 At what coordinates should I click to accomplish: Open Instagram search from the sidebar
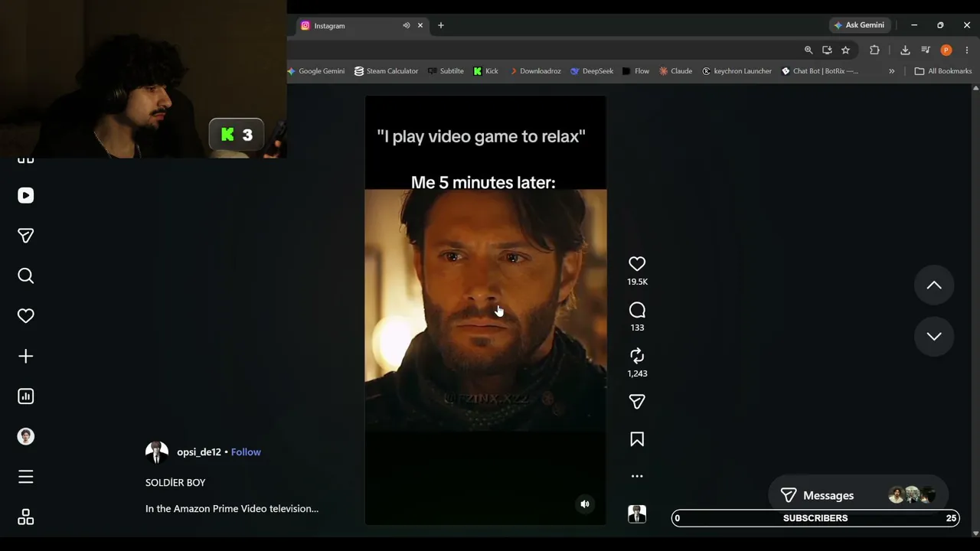click(26, 275)
